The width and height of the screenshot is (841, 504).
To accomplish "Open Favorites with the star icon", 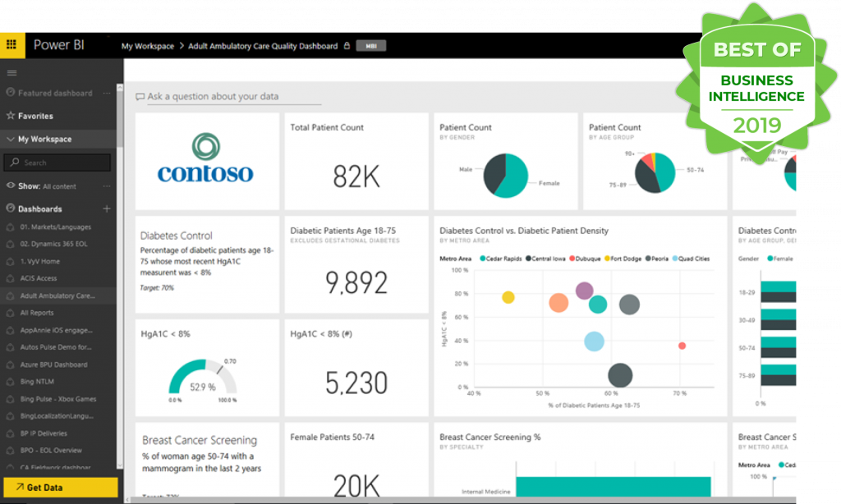I will (35, 116).
